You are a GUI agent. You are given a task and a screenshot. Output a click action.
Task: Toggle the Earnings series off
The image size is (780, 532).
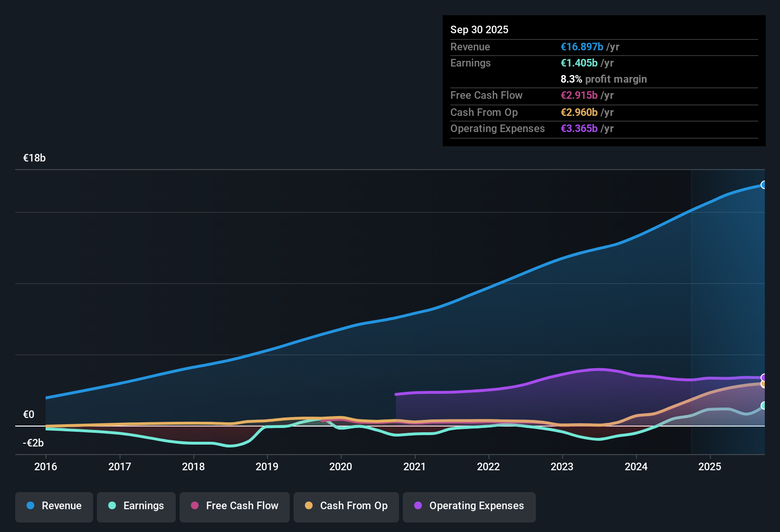(136, 506)
